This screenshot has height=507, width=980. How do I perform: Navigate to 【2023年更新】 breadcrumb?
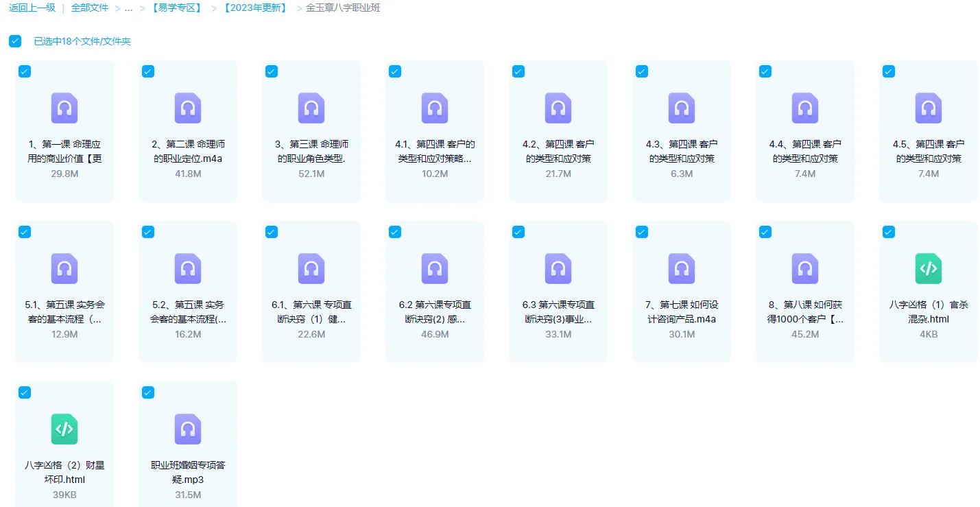coord(255,8)
